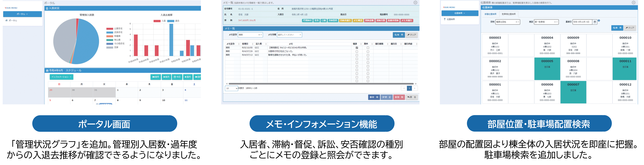Select vacant parking space 000005
Viewport: 644px width, 165px height.
[x=547, y=69]
